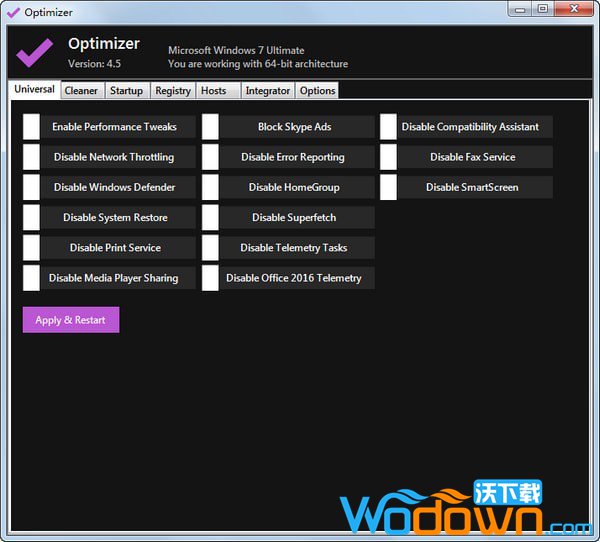Check the Disable Compatibility Assistant checkbox

click(x=388, y=127)
